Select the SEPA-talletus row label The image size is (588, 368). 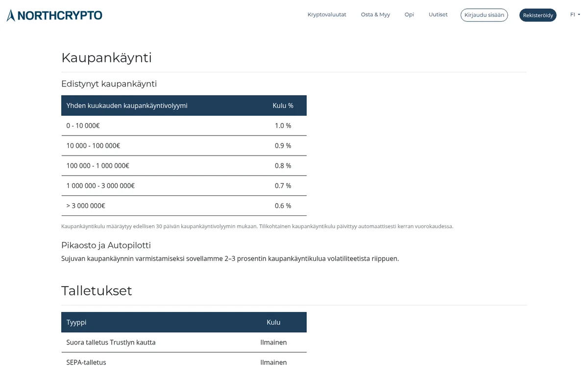86,362
